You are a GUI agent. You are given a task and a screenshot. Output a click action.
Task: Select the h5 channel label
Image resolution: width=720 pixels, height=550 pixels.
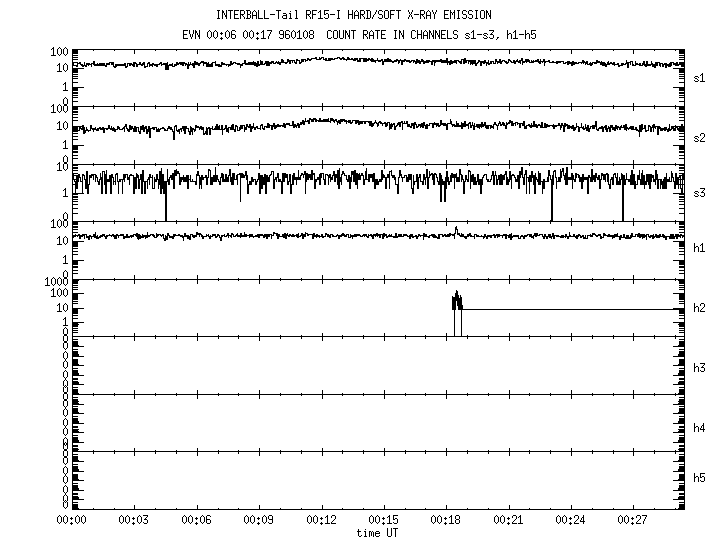tap(700, 478)
